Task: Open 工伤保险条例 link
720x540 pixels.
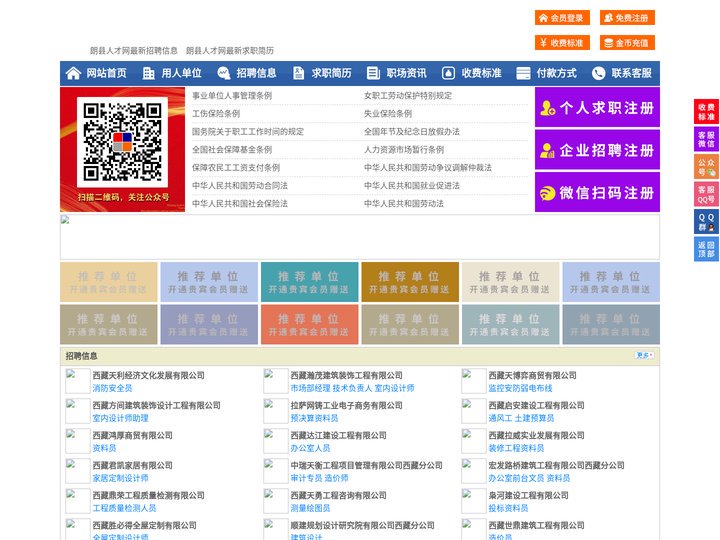Action: (x=216, y=113)
